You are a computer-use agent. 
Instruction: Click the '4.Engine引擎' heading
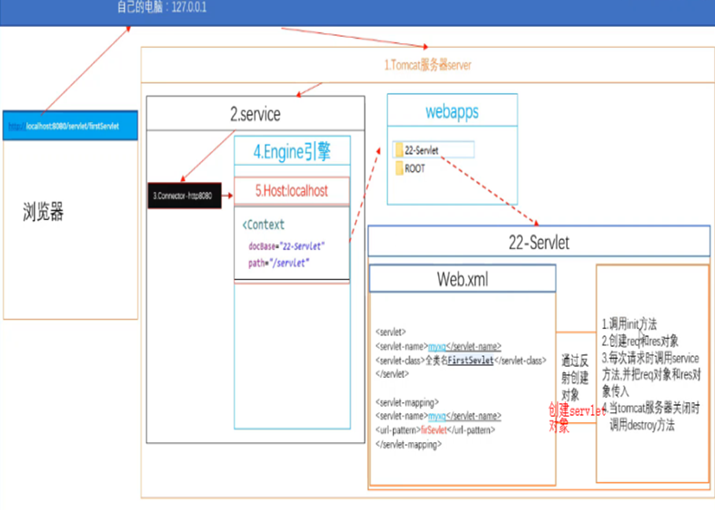[x=292, y=151]
